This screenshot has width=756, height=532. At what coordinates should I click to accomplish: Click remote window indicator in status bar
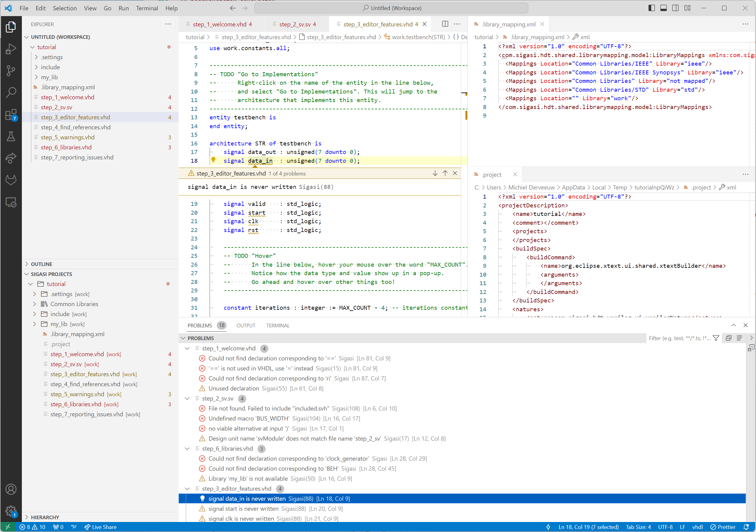coord(8,527)
